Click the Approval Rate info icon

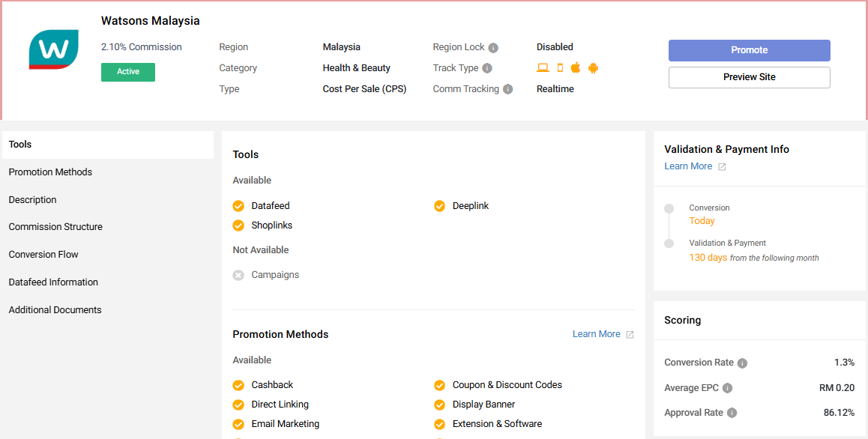click(x=732, y=413)
